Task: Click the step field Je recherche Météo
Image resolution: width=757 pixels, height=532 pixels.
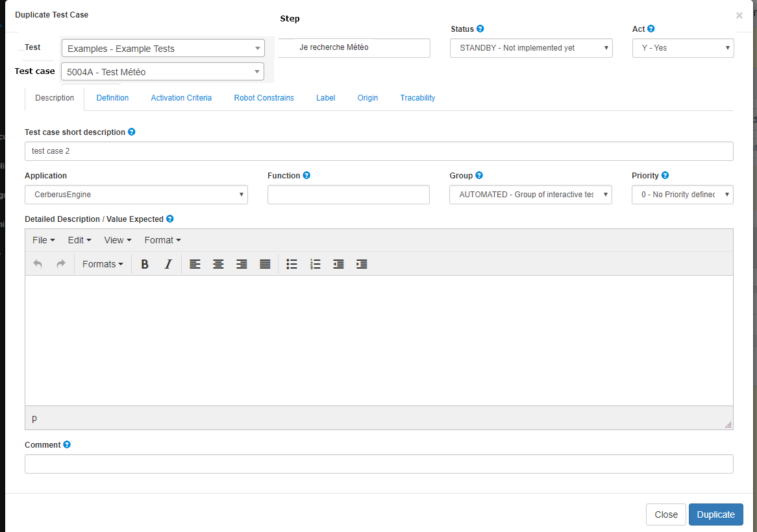Action: (x=354, y=48)
